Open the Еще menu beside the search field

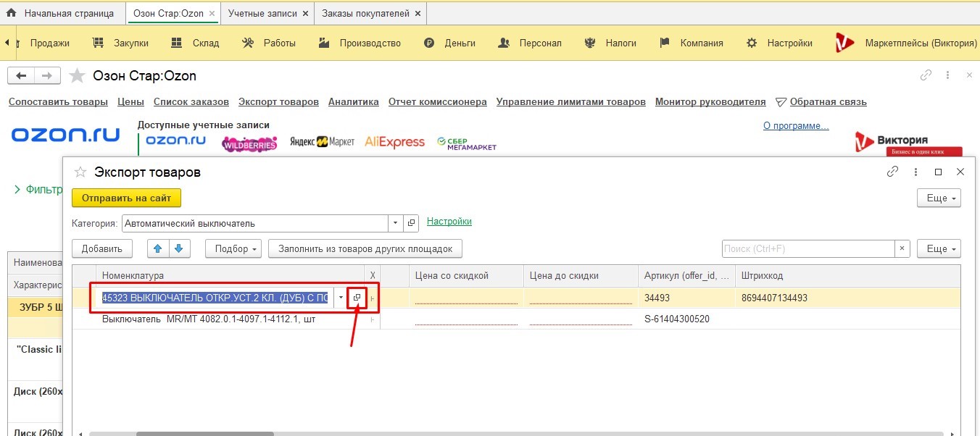(939, 248)
